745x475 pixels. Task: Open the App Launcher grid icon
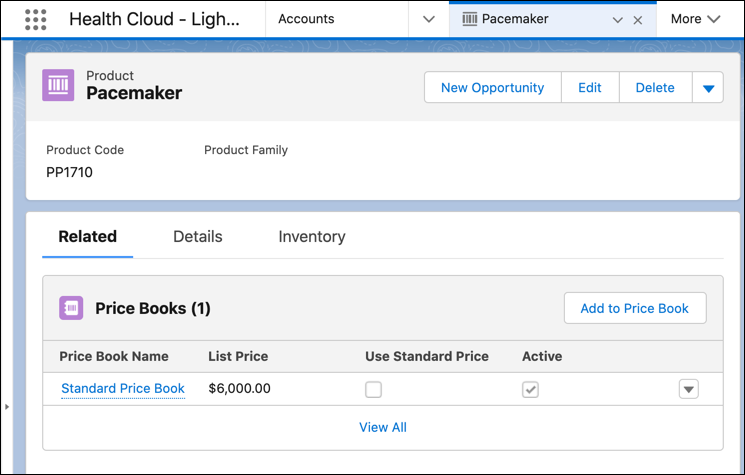tap(35, 19)
